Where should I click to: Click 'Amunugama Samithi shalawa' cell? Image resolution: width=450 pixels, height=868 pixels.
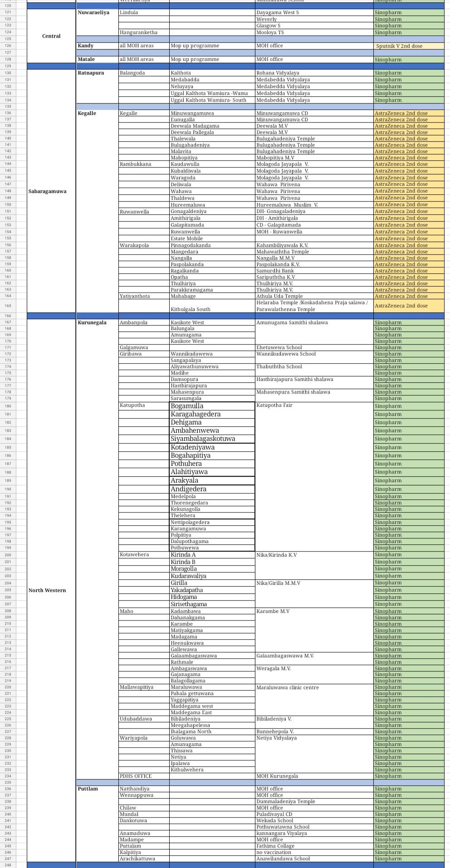[314, 332]
